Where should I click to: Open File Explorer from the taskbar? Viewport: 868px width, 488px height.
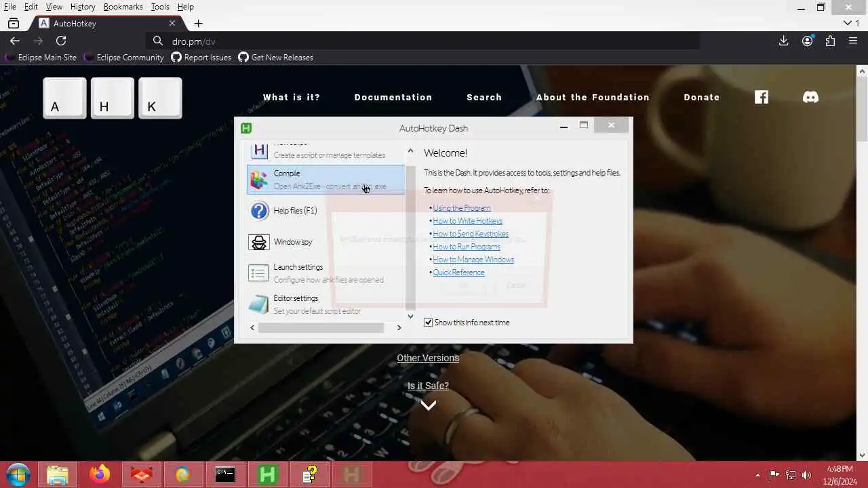tap(58, 474)
